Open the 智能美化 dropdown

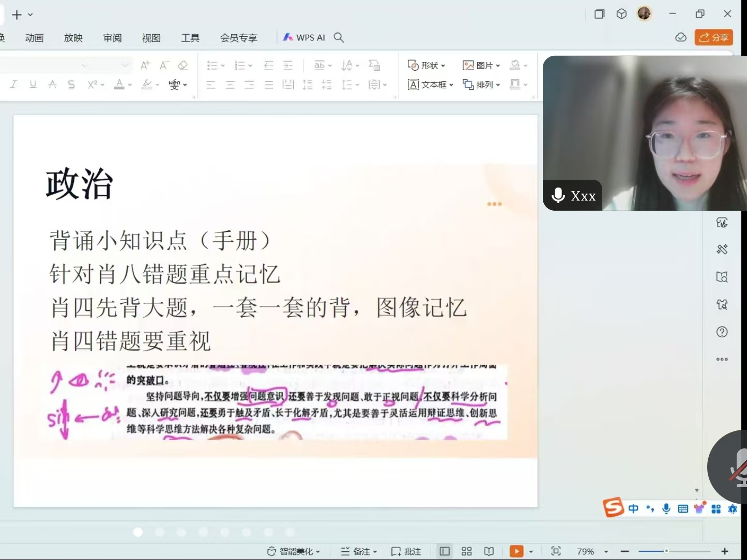click(x=294, y=551)
